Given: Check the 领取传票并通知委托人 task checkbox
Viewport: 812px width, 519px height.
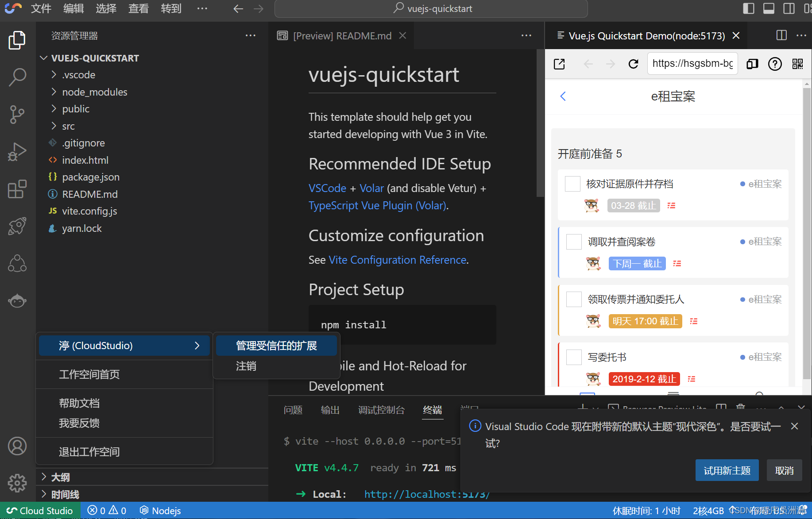Looking at the screenshot, I should pyautogui.click(x=574, y=299).
